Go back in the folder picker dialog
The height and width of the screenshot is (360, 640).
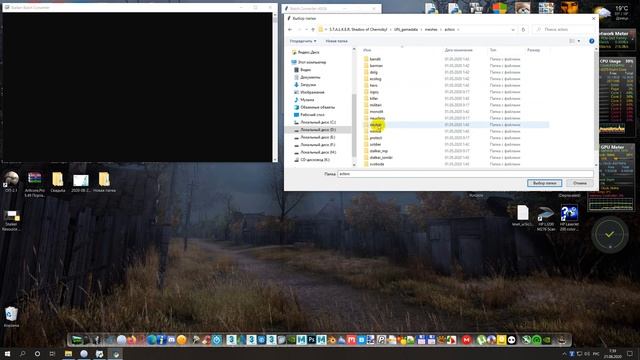click(290, 29)
